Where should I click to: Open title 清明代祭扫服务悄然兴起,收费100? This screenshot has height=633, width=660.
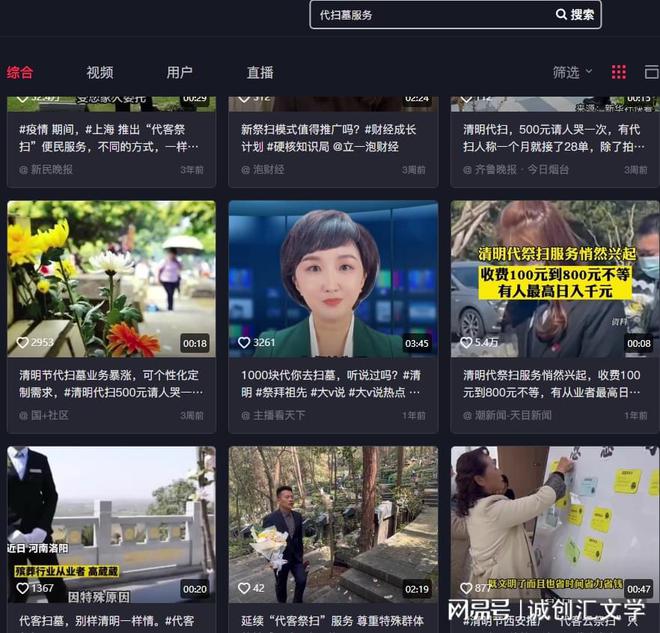tap(552, 384)
